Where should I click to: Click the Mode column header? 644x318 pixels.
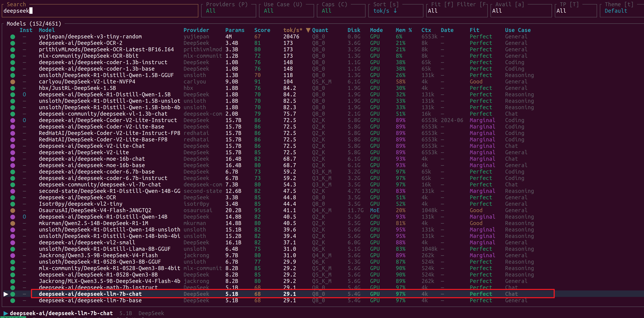(376, 30)
